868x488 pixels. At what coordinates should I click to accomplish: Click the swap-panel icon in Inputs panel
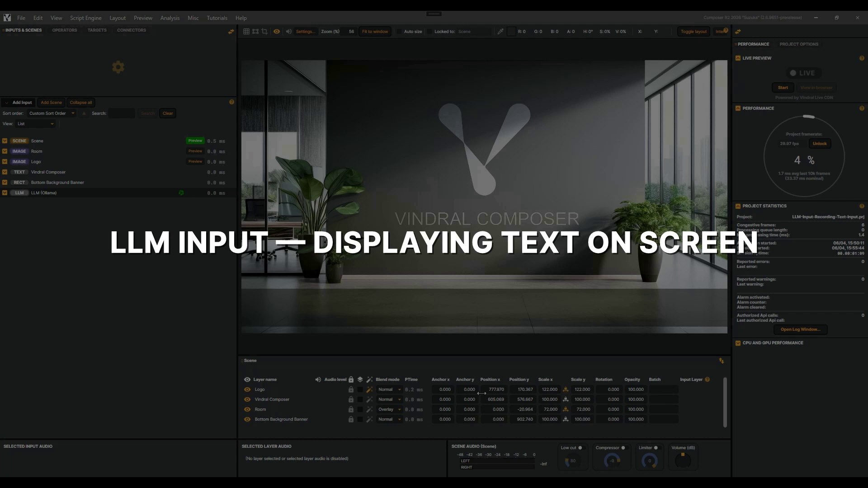pos(231,31)
